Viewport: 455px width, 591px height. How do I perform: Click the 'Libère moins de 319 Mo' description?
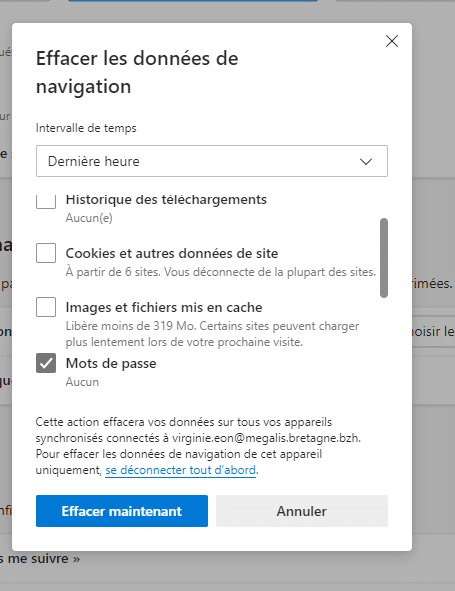point(212,334)
